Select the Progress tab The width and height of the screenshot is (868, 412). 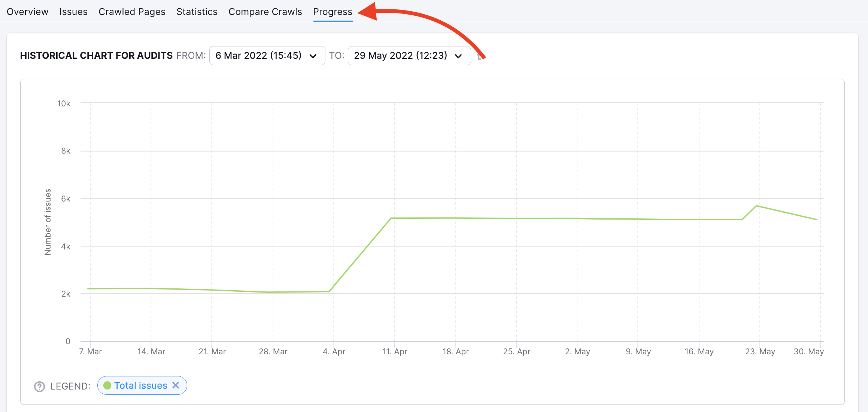coord(333,11)
